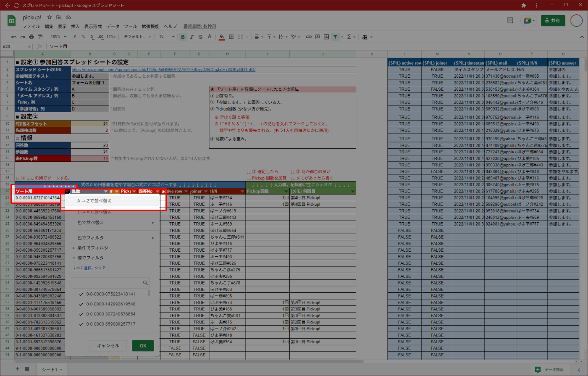Open text rotation dropdown

pos(295,37)
